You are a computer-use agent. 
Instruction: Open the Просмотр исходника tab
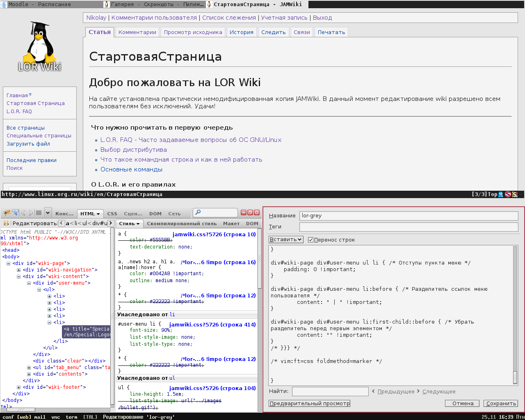tap(193, 32)
